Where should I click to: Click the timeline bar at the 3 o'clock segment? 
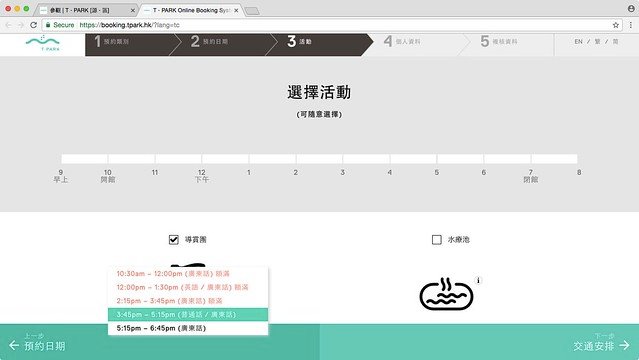pyautogui.click(x=366, y=159)
